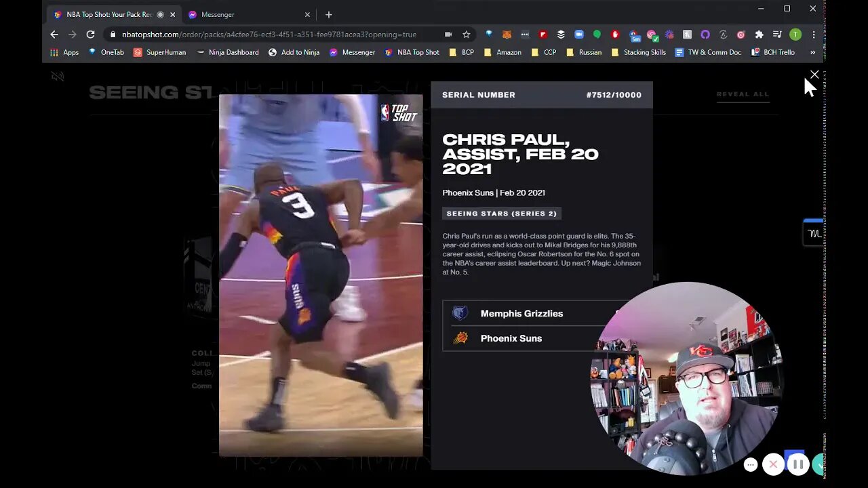
Task: Select the NBA Top Shot tab
Action: point(114,14)
